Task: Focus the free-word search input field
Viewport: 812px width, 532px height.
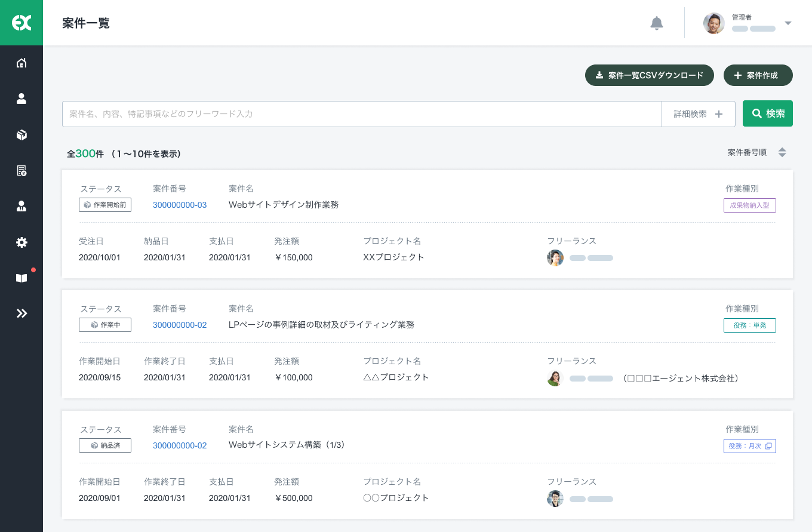Action: tap(361, 114)
